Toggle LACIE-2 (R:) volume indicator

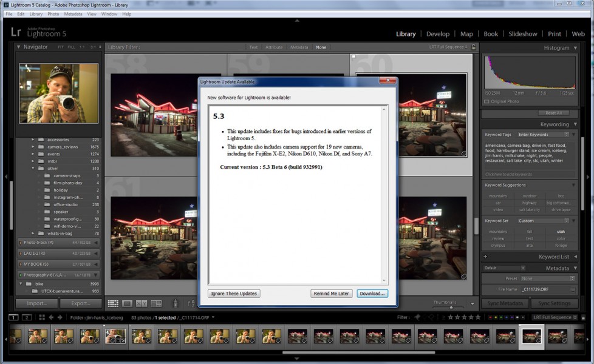click(x=21, y=254)
